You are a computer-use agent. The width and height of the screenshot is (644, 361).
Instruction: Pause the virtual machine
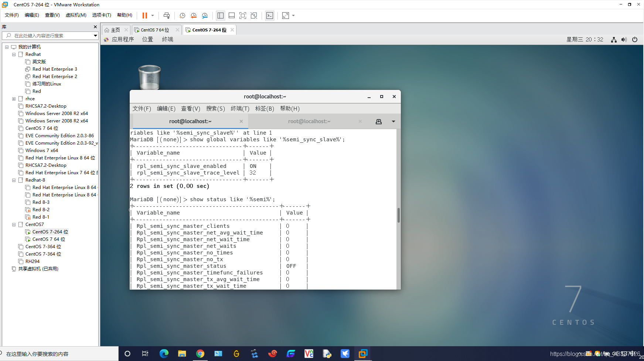pyautogui.click(x=145, y=16)
